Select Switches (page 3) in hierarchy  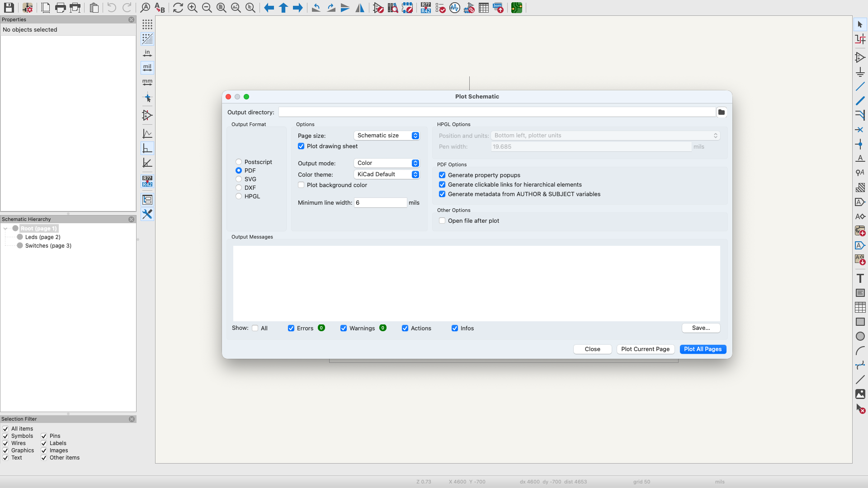48,245
